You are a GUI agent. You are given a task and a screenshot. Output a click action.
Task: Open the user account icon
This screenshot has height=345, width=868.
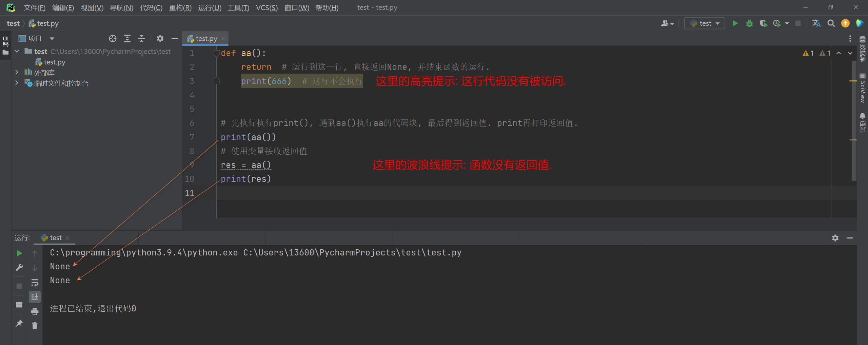(x=667, y=23)
